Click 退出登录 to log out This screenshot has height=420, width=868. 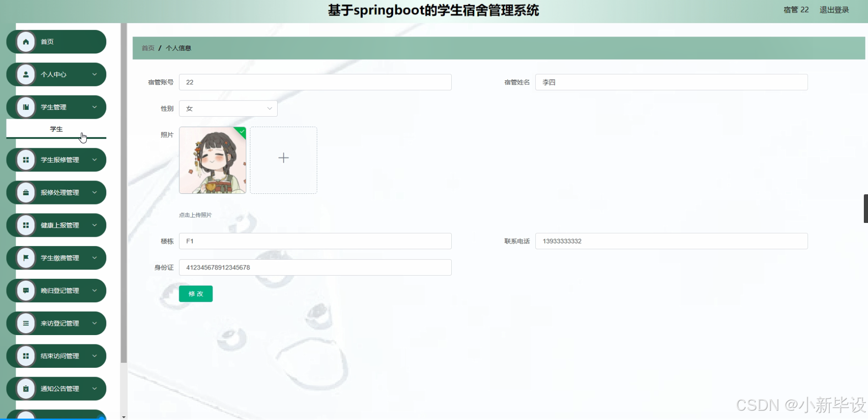(x=834, y=9)
